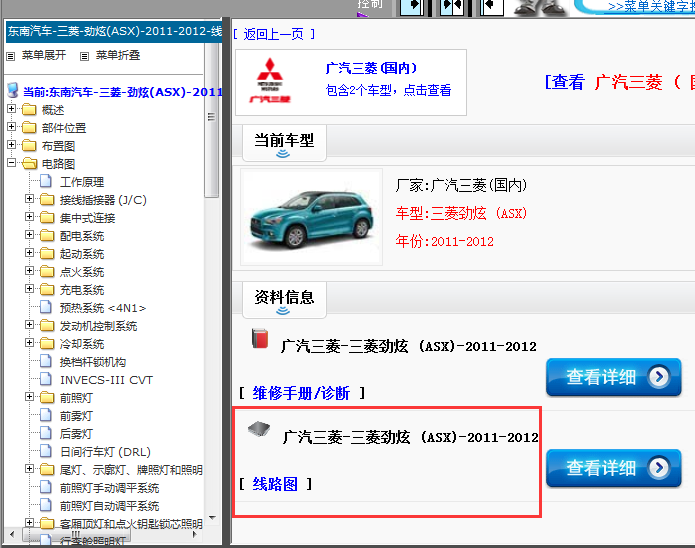695x548 pixels.
Task: Expand the 前照灯 node
Action: [x=29, y=397]
